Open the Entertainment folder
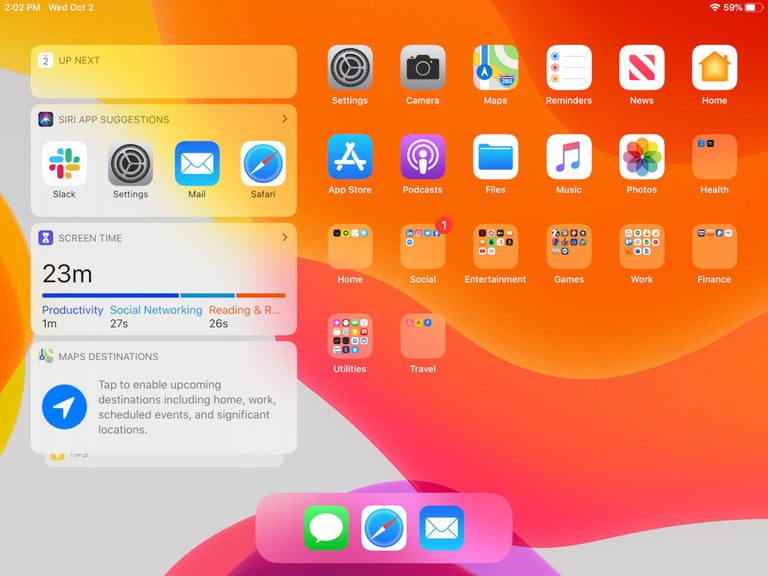768x576 pixels. (x=495, y=246)
